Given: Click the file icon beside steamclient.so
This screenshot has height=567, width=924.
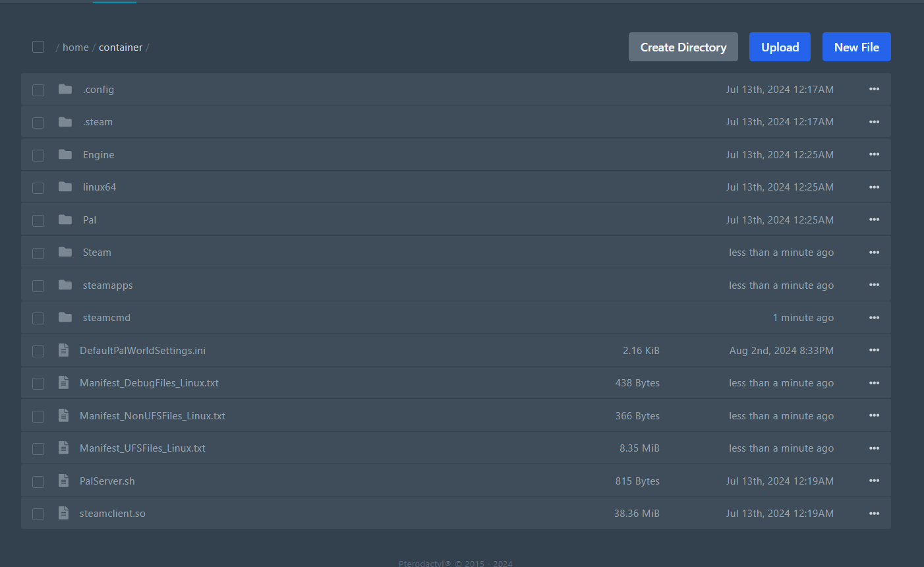Looking at the screenshot, I should coord(63,513).
